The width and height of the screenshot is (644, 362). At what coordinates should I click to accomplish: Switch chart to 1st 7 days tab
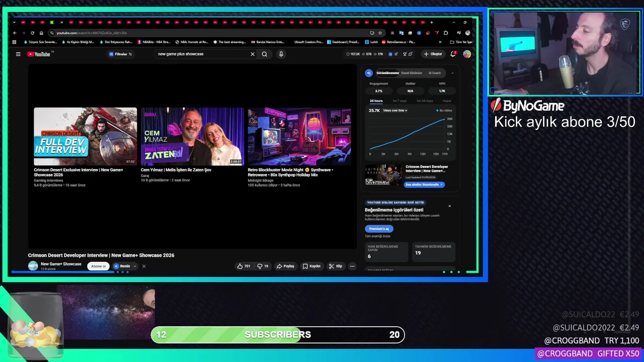click(399, 101)
